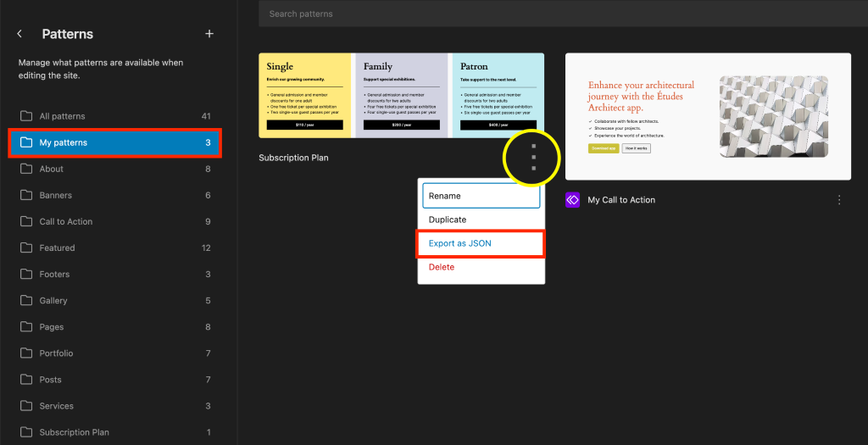
Task: Open the Featured category
Action: point(115,248)
